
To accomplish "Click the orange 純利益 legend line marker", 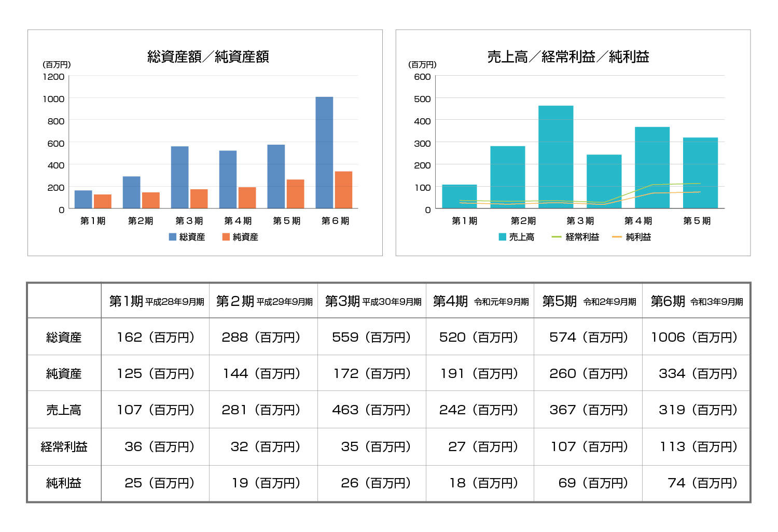I will point(617,237).
